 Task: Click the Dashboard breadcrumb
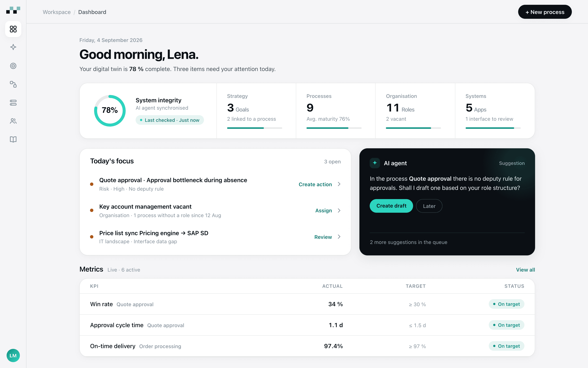point(92,12)
